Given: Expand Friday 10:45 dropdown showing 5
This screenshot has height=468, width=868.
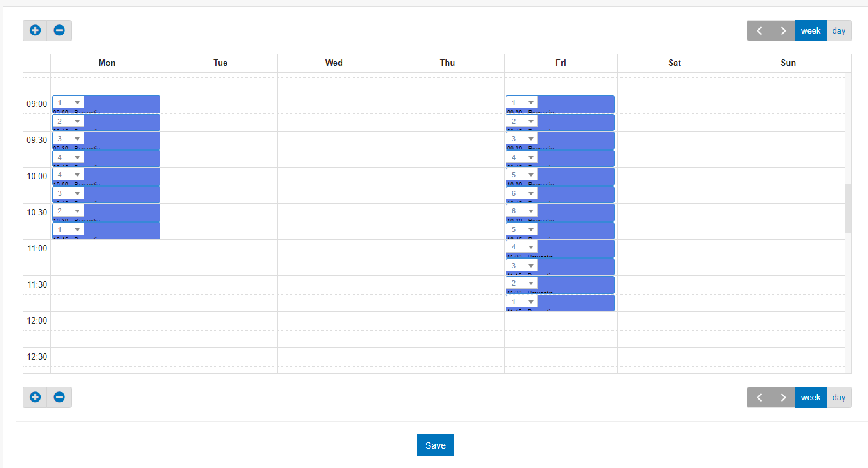Looking at the screenshot, I should coord(522,229).
